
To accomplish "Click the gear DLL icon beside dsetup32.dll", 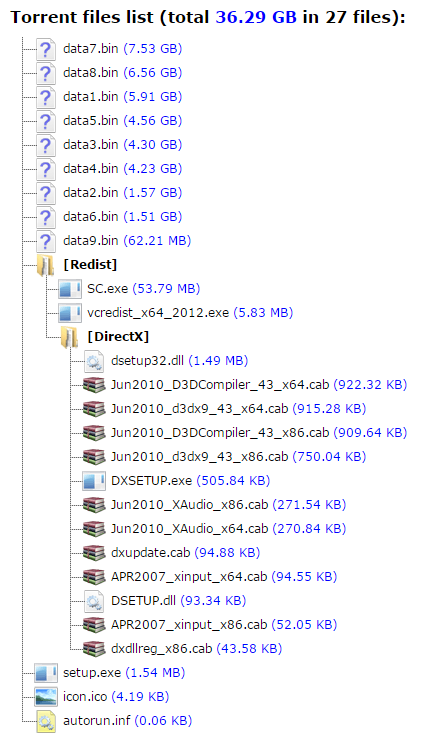I will 94,361.
